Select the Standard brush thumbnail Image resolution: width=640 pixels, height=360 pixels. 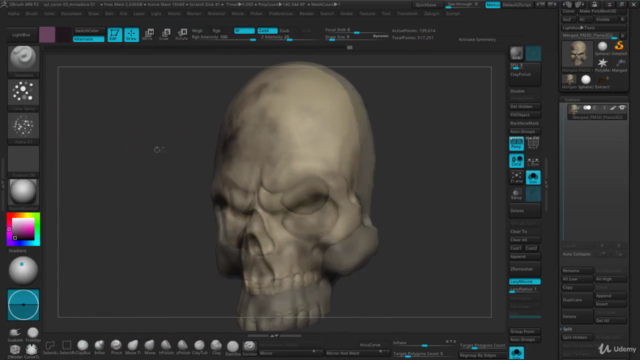[x=23, y=58]
